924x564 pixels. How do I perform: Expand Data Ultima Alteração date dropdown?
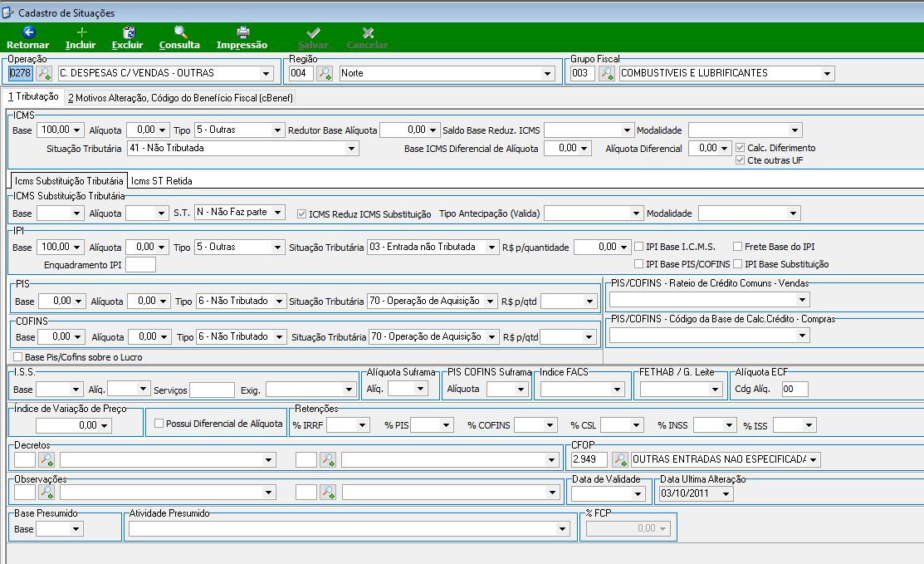[x=726, y=493]
